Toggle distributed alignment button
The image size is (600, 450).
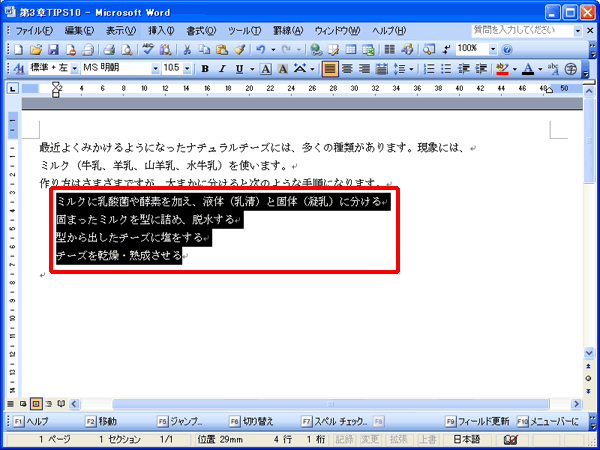(x=381, y=69)
